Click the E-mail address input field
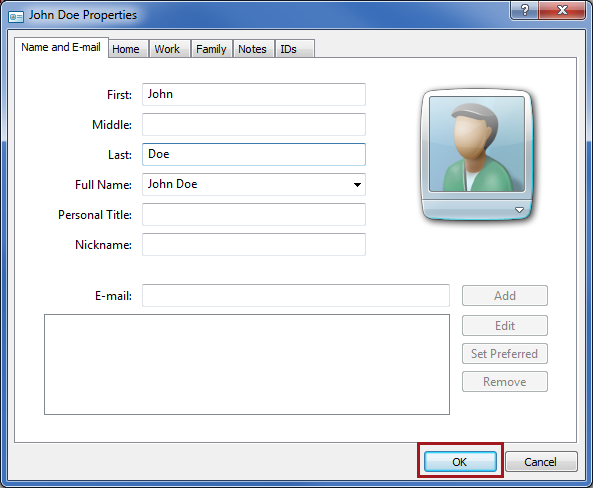The height and width of the screenshot is (488, 593). pos(296,295)
